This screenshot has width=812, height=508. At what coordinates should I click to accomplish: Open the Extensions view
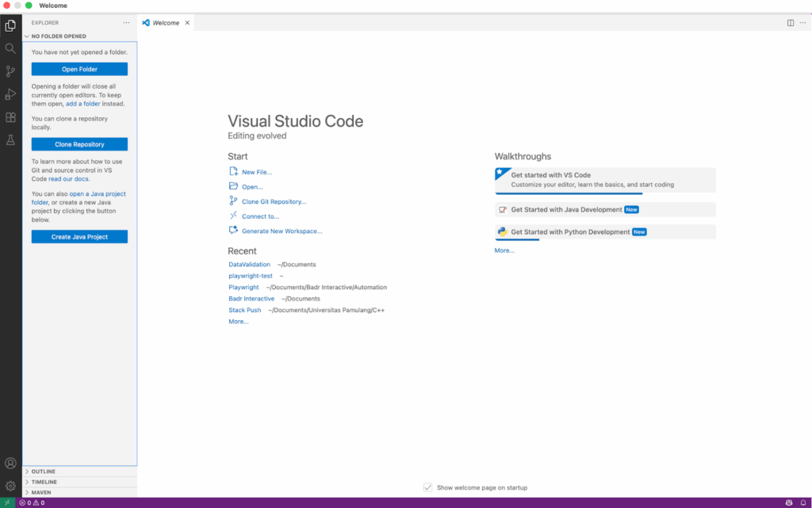pyautogui.click(x=10, y=117)
